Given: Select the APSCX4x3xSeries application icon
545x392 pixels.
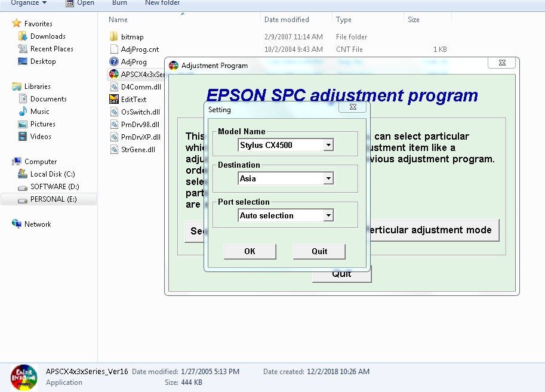Looking at the screenshot, I should point(113,74).
